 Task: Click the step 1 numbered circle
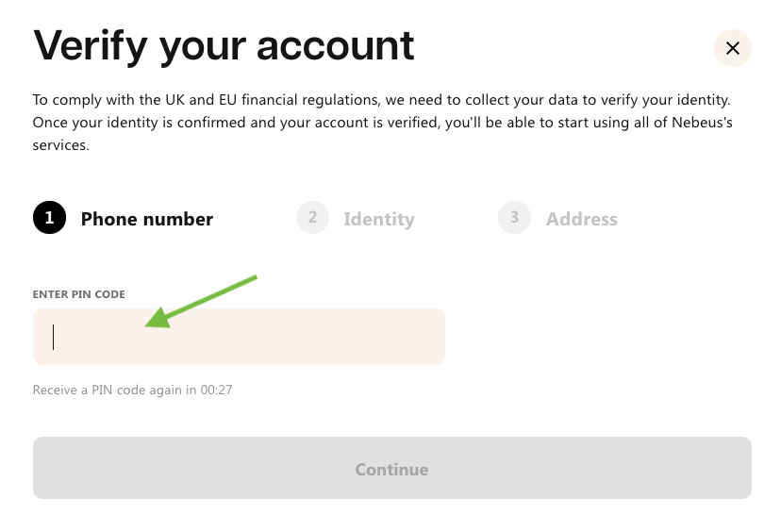click(49, 218)
